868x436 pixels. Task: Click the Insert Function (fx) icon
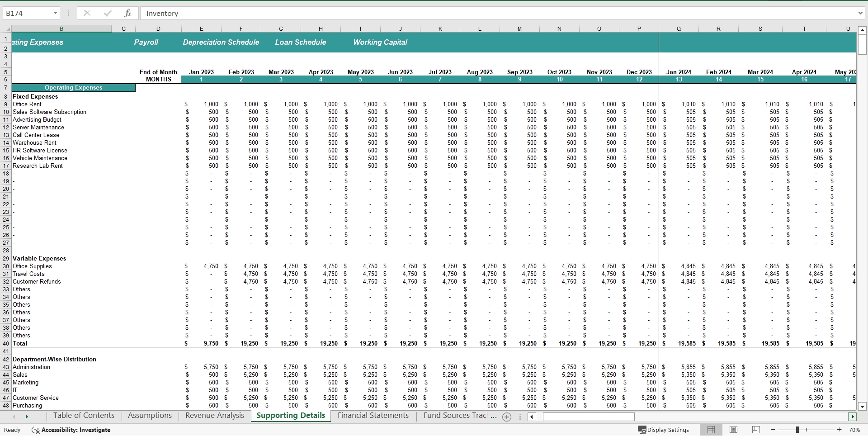click(128, 13)
